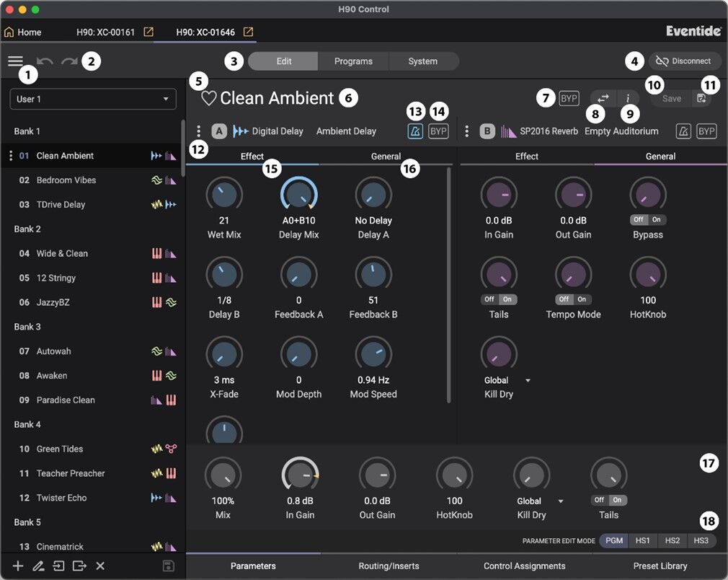Toggle the Tails switch in preset B
Viewport: 728px width, 580px height.
pyautogui.click(x=499, y=299)
